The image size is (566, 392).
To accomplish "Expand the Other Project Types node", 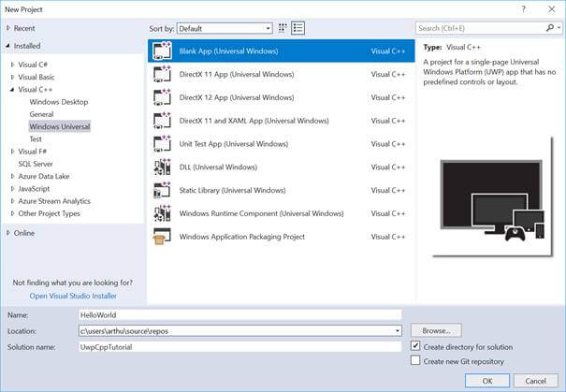I will pyautogui.click(x=13, y=213).
